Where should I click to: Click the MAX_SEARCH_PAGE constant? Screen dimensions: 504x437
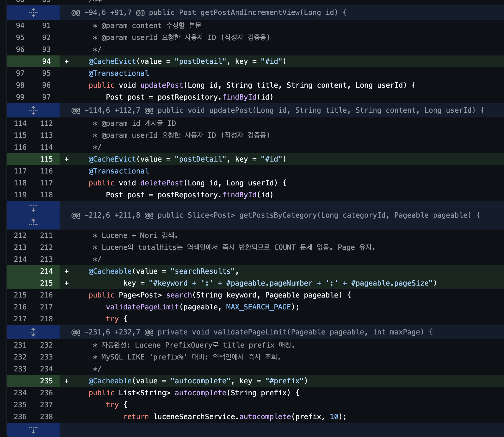(x=258, y=307)
